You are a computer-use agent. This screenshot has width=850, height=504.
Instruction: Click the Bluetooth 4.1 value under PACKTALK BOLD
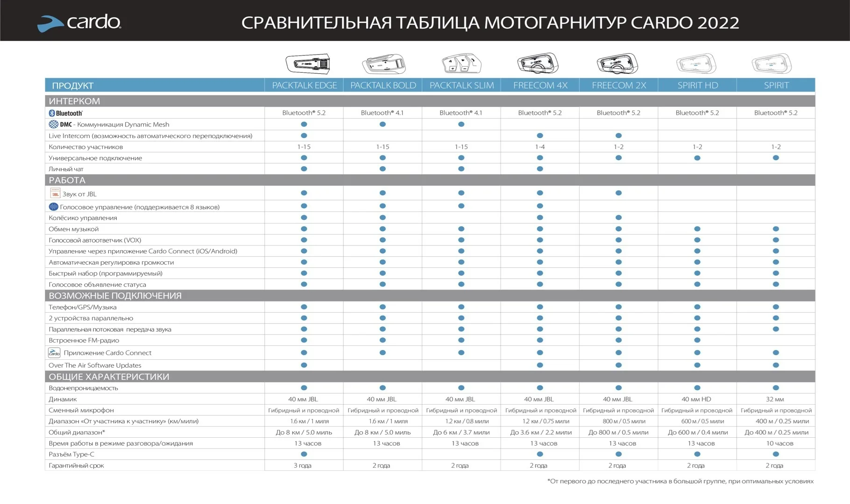coord(382,113)
